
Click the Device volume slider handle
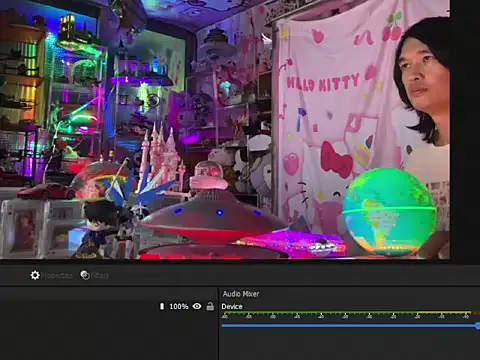478,326
